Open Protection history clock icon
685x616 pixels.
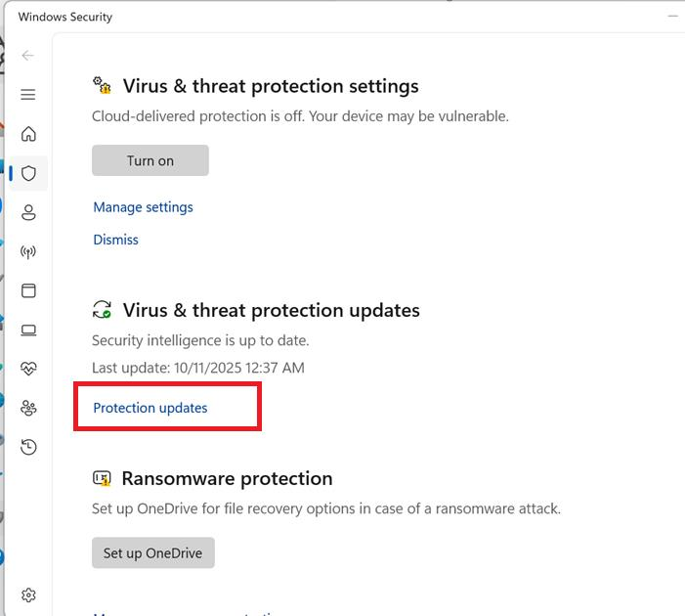28,447
